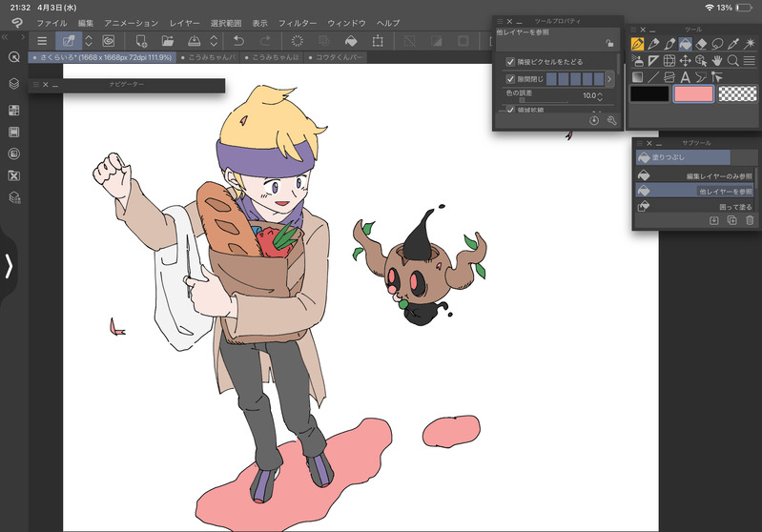Open the 編集 menu
The height and width of the screenshot is (532, 762).
click(x=86, y=23)
